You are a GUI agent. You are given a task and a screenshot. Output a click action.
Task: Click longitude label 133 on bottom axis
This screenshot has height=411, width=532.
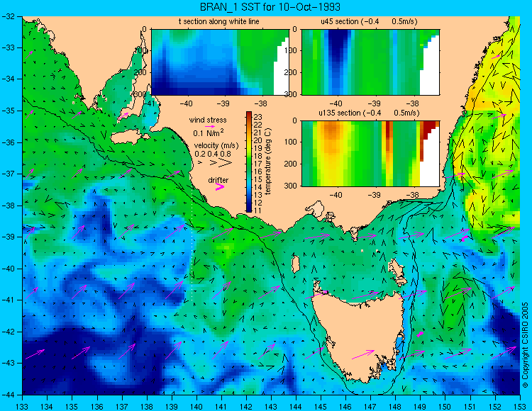point(22,407)
